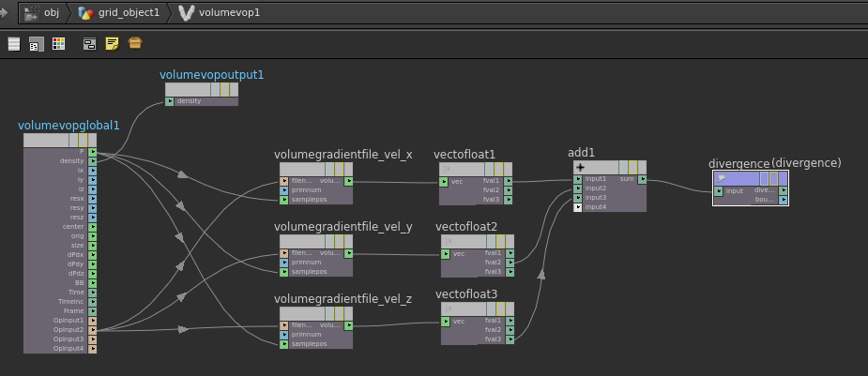The image size is (868, 376).
Task: Click the input port on divergence node
Action: 718,191
